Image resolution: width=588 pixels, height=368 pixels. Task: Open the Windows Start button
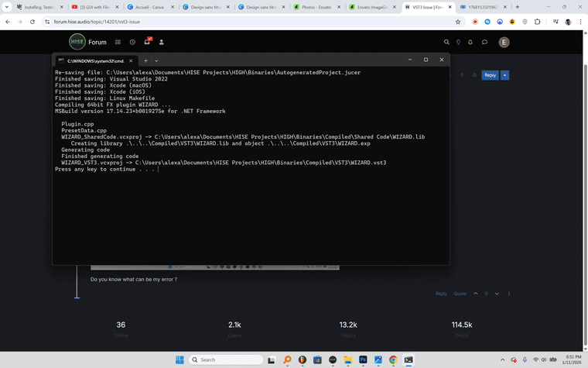pyautogui.click(x=179, y=359)
